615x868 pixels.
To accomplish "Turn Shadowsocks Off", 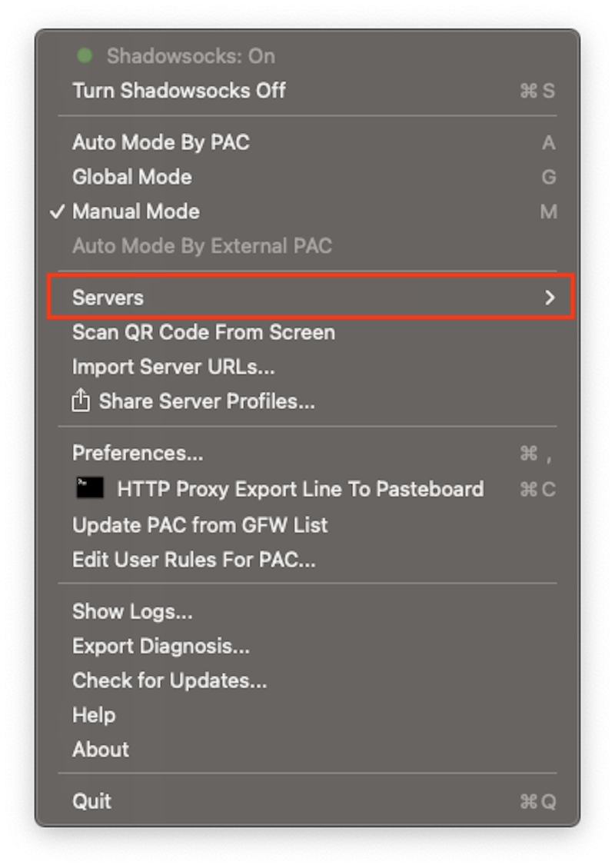I will [x=178, y=91].
